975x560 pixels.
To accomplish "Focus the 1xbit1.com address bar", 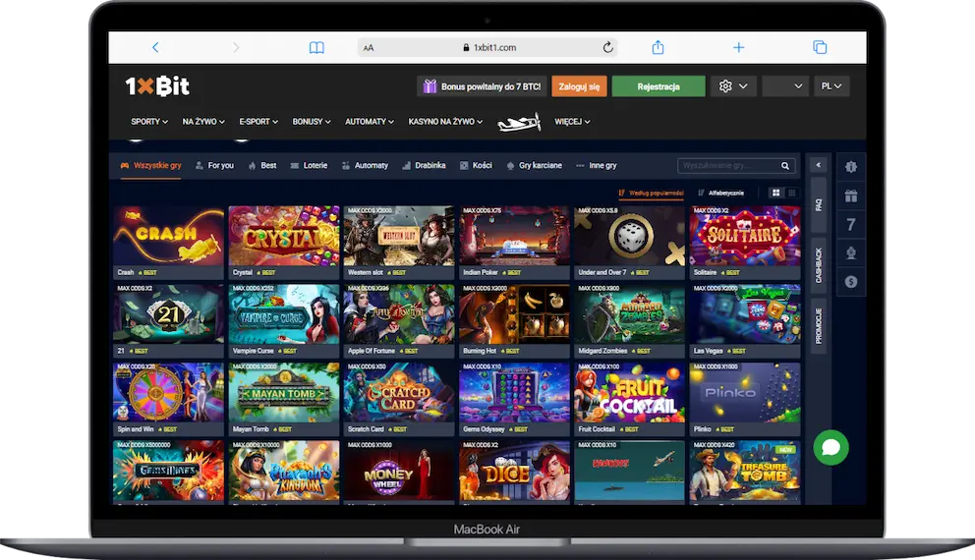I will tap(487, 47).
